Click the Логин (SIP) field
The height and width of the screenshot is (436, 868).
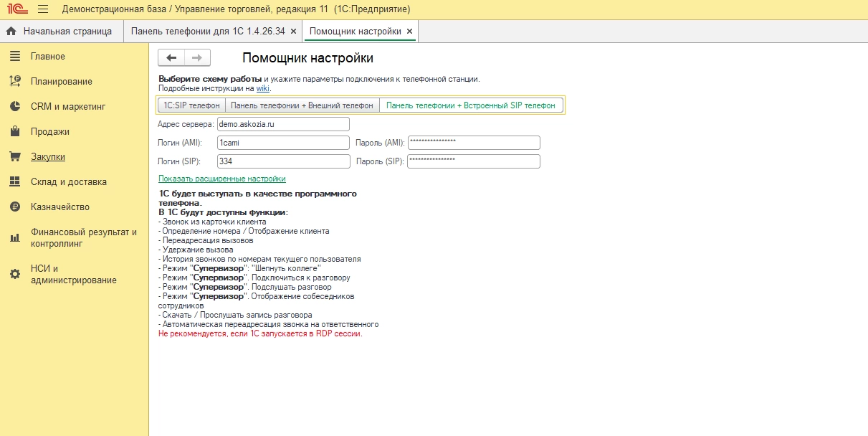(283, 161)
